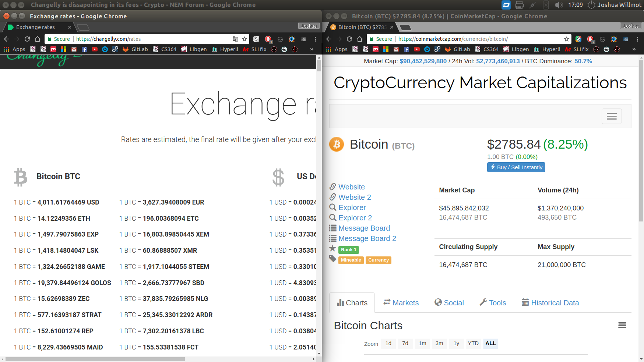Set chart zoom to 3m
644x362 pixels.
pos(439,343)
